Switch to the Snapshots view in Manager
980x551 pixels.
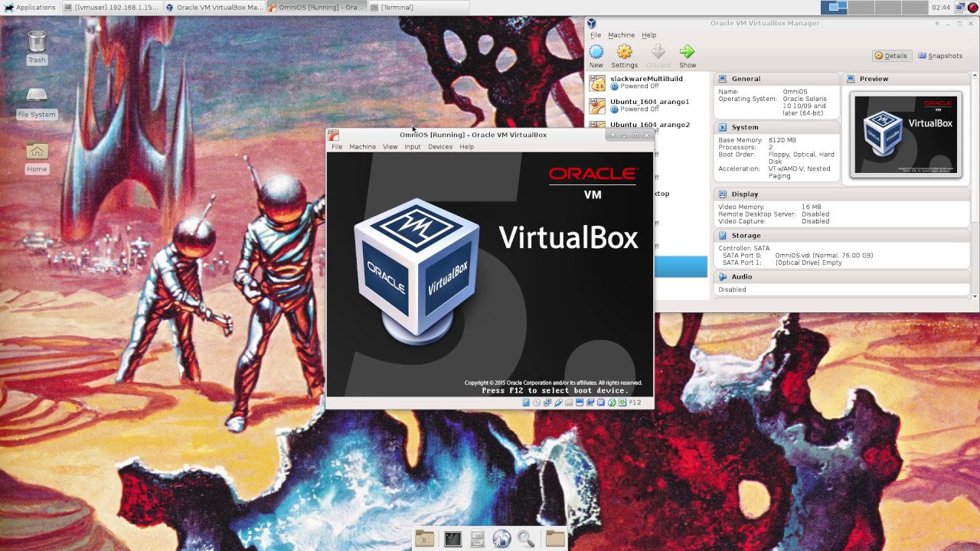pos(940,56)
